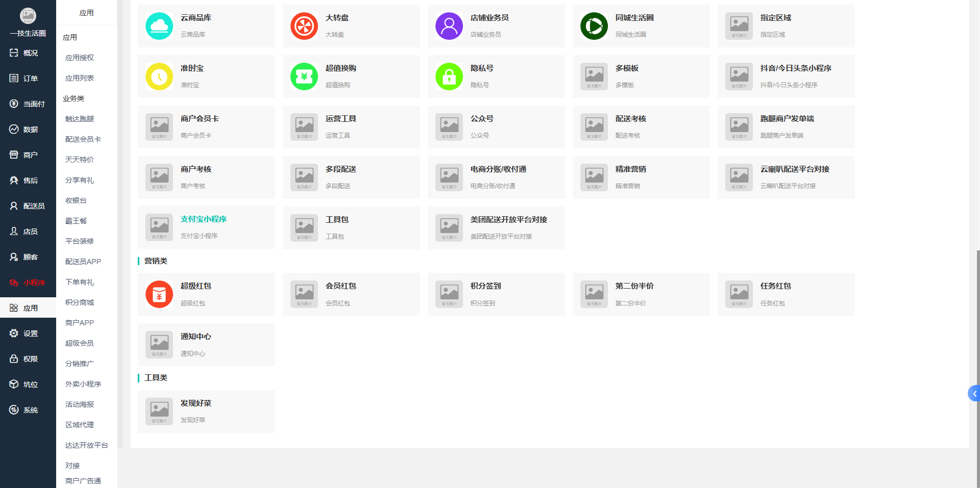Open the yellow 准时宝 clock icon
This screenshot has height=488, width=980.
pyautogui.click(x=159, y=76)
